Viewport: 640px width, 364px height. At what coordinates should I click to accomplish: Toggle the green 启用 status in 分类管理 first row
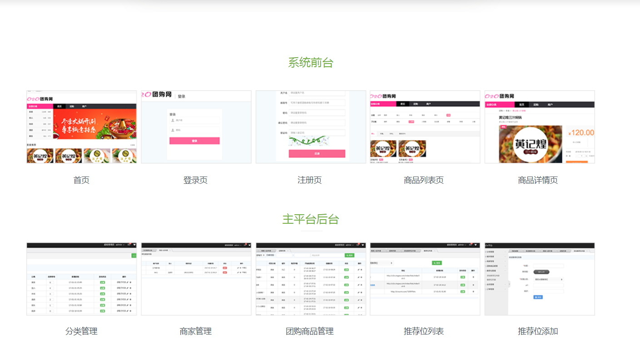pos(102,282)
